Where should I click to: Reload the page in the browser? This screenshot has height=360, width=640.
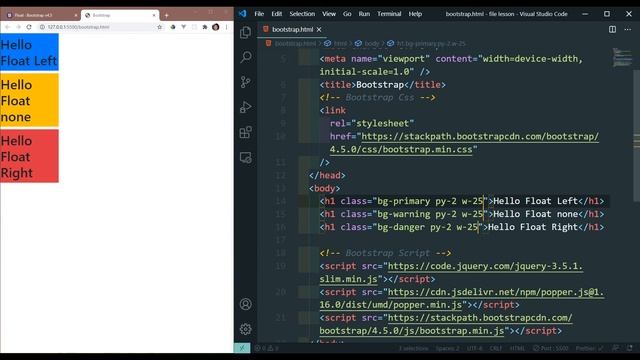[29, 27]
